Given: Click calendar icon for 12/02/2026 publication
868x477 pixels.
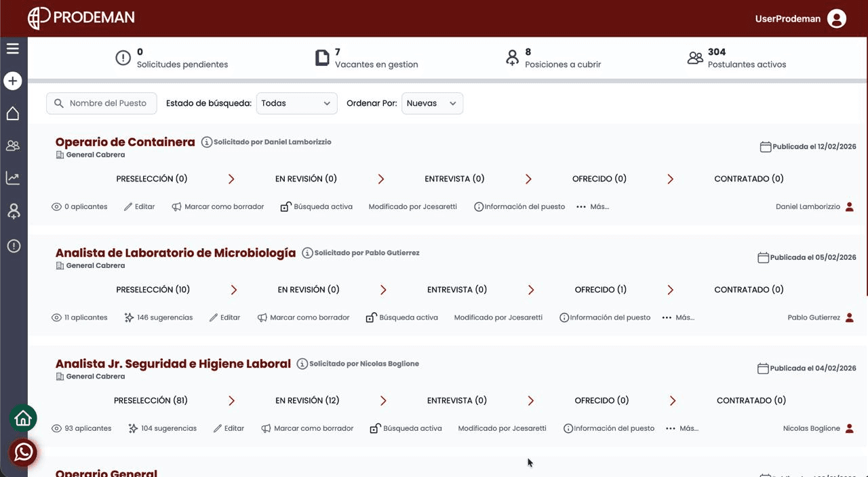Looking at the screenshot, I should pyautogui.click(x=766, y=147).
